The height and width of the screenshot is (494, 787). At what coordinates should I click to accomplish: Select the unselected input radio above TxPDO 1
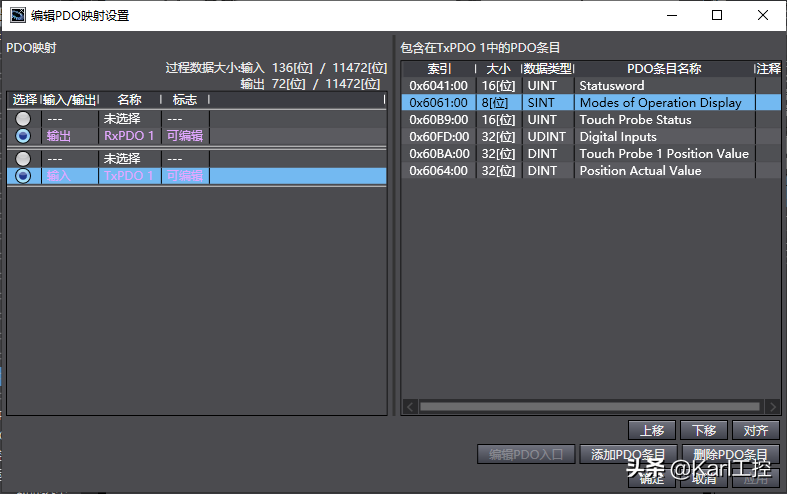(x=23, y=159)
